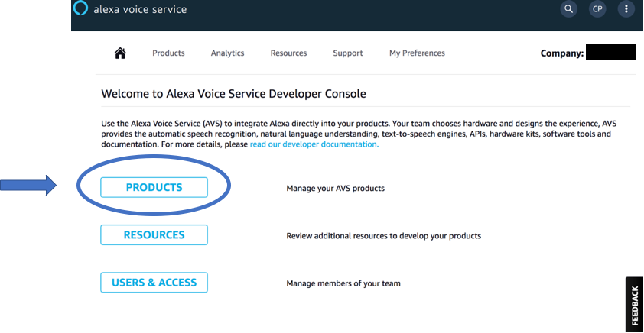Open Products in the navigation bar
The height and width of the screenshot is (333, 644).
pyautogui.click(x=168, y=53)
